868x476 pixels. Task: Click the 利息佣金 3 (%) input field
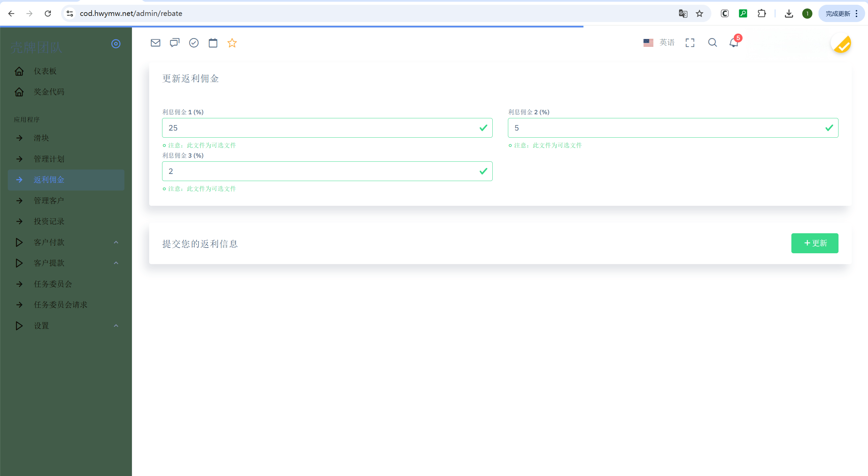(319, 171)
